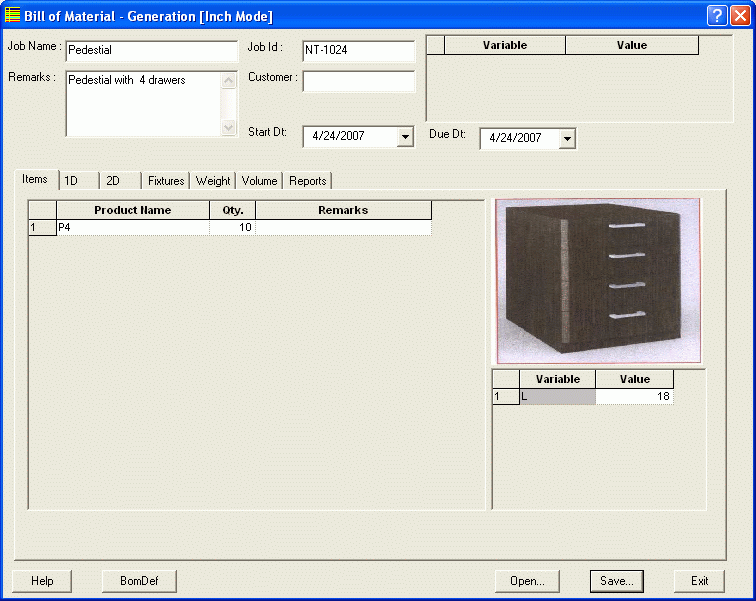756x601 pixels.
Task: Save the job with Save... button
Action: 616,581
